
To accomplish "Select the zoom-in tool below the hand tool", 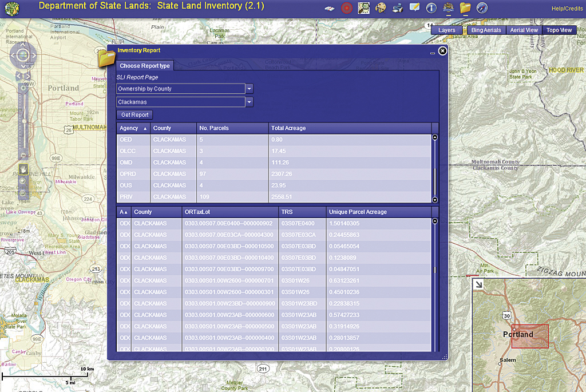I will [23, 181].
